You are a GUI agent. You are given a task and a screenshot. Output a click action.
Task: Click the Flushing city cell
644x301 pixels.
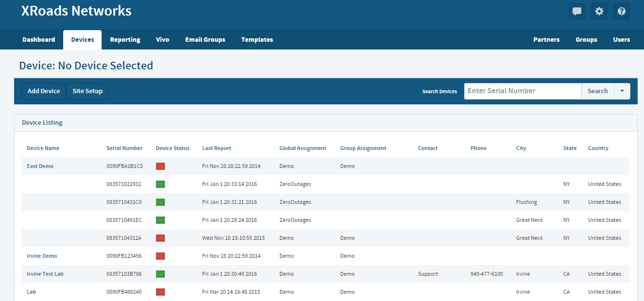coord(526,202)
